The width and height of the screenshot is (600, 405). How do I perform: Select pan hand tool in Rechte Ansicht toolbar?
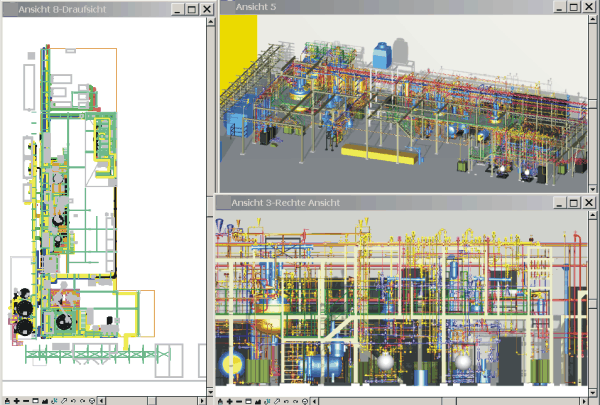pos(221,401)
